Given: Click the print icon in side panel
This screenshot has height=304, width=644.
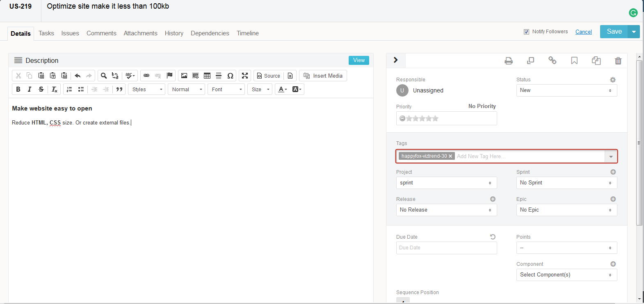Looking at the screenshot, I should [509, 61].
